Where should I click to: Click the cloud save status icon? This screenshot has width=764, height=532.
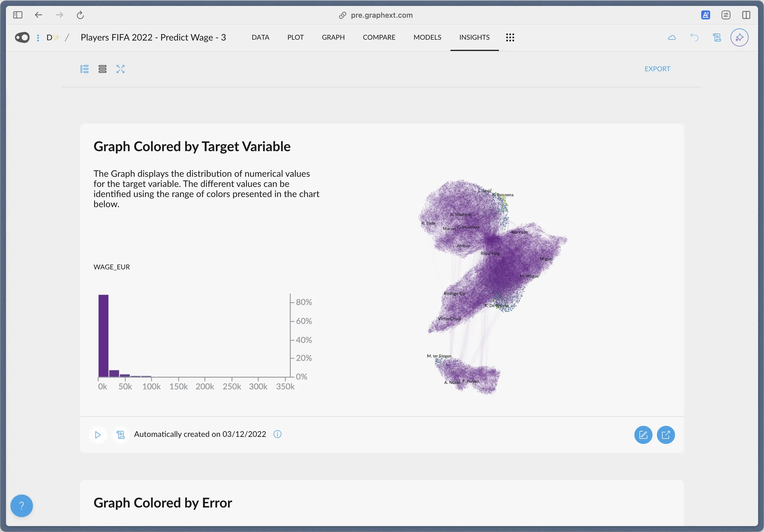[x=672, y=37]
